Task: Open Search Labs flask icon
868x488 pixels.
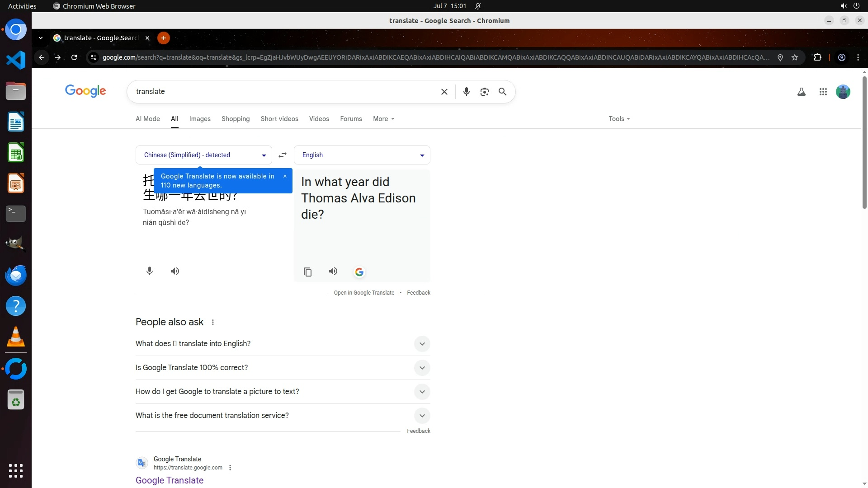Action: coord(801,92)
